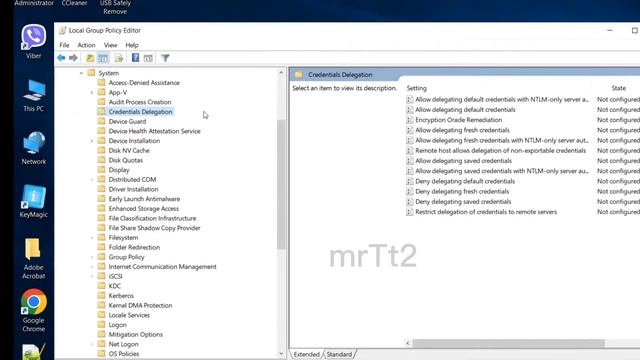Viewport: 640px width, 360px height.
Task: Launch the KeyMagic desktop icon
Action: (x=33, y=201)
